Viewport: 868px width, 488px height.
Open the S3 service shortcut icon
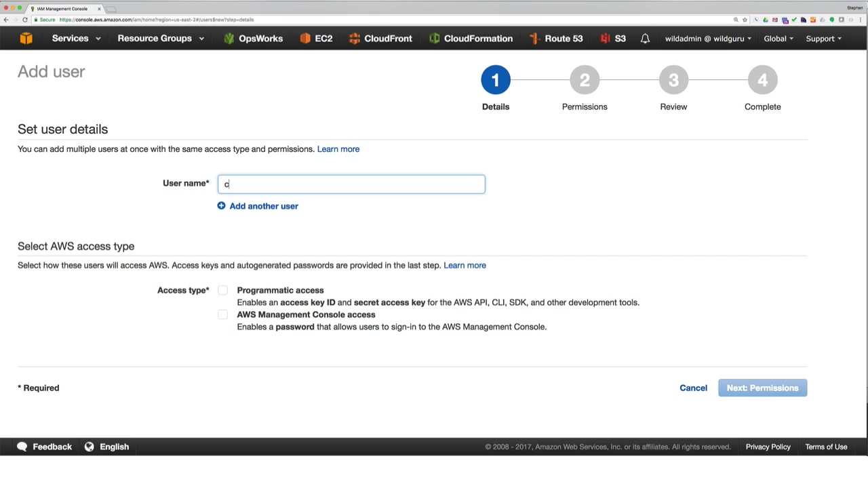coord(605,39)
